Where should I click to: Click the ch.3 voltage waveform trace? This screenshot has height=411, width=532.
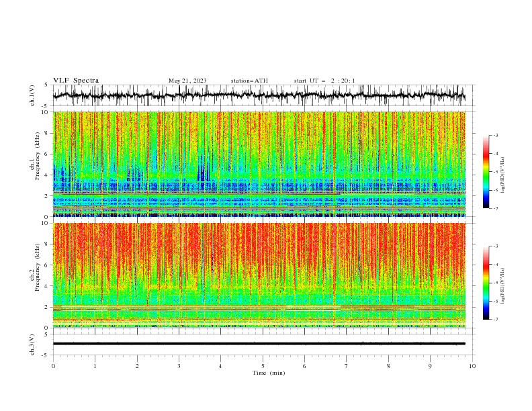click(x=259, y=344)
